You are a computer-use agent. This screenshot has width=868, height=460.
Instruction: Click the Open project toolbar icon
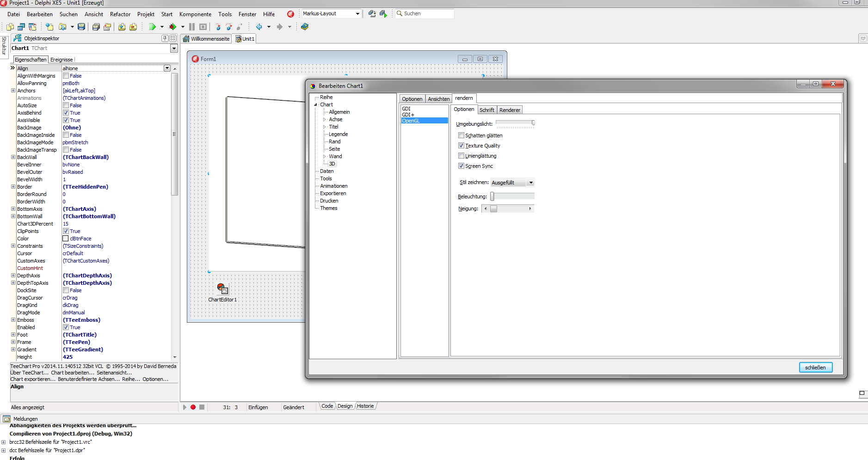pyautogui.click(x=107, y=27)
